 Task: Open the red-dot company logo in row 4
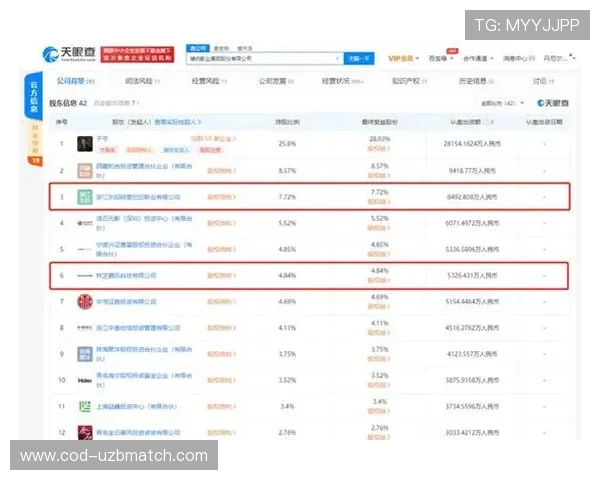[x=85, y=223]
